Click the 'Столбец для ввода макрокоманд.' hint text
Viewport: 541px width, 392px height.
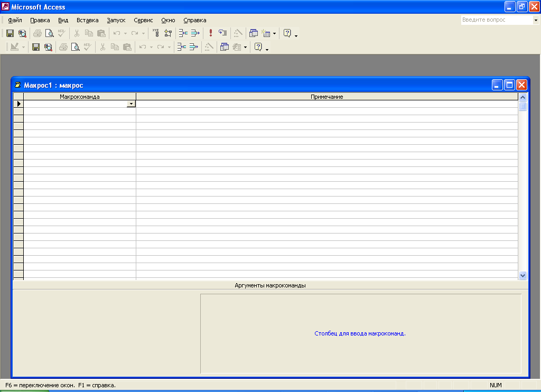[x=360, y=333]
